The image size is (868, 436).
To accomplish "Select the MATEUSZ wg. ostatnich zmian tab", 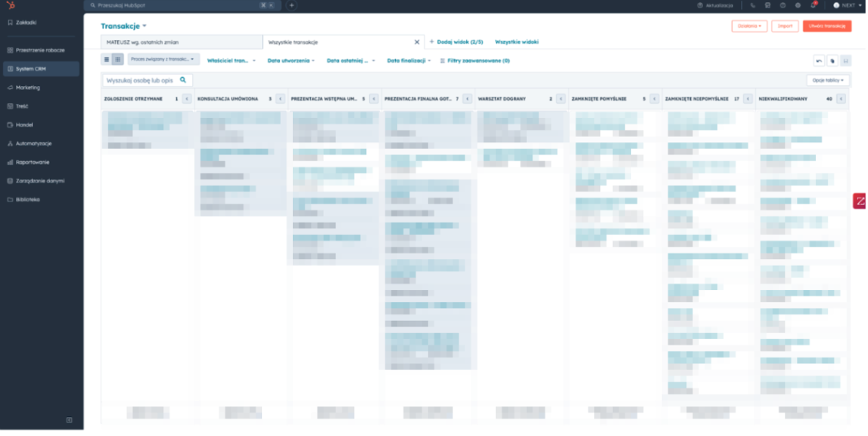I will [x=182, y=42].
